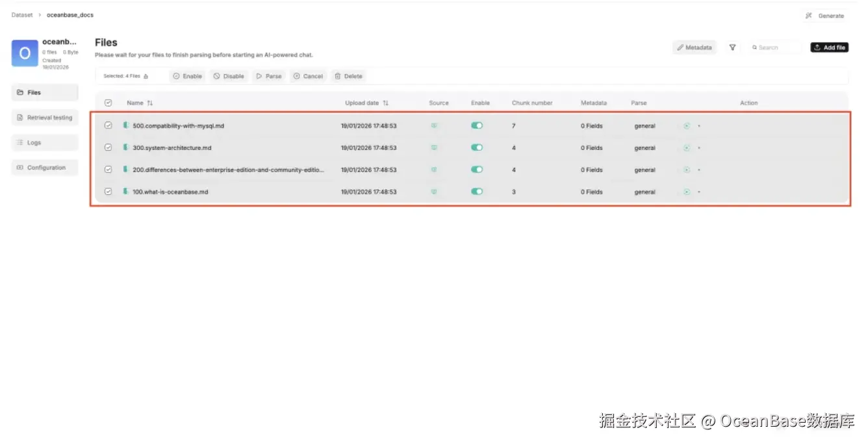Uncheck the 300.system-architecture.md row checkbox
868x443 pixels.
tap(108, 147)
